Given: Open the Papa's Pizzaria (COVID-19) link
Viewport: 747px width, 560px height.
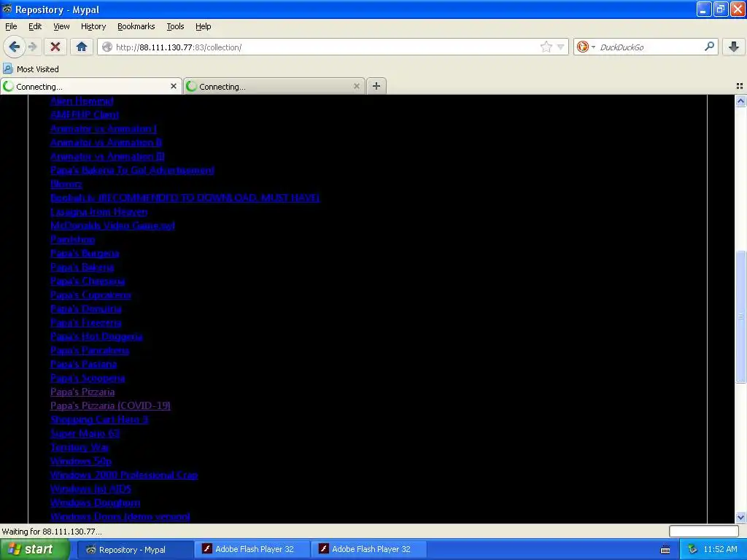Looking at the screenshot, I should click(111, 405).
